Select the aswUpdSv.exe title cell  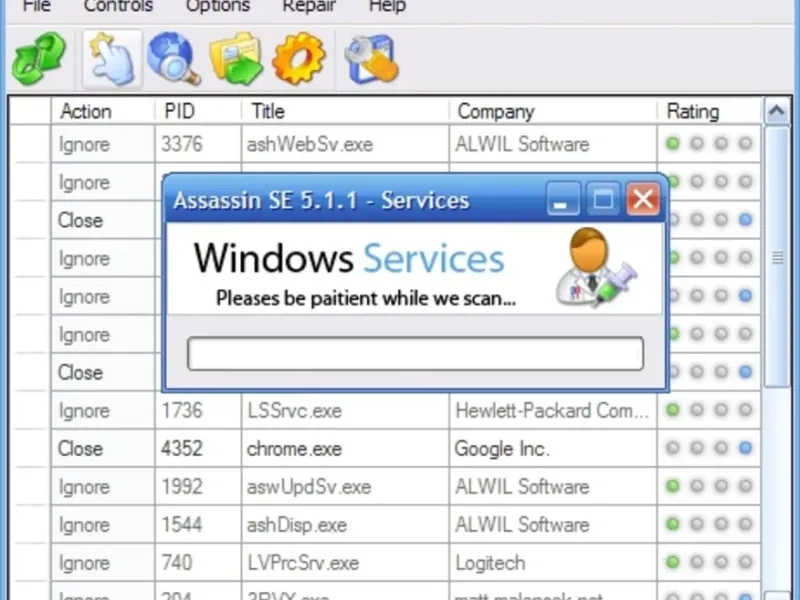click(345, 486)
